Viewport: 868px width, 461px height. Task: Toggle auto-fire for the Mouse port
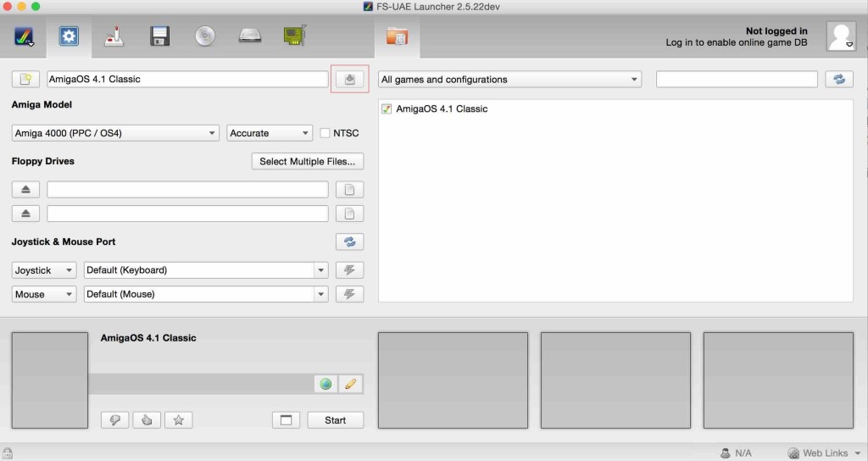click(x=350, y=294)
